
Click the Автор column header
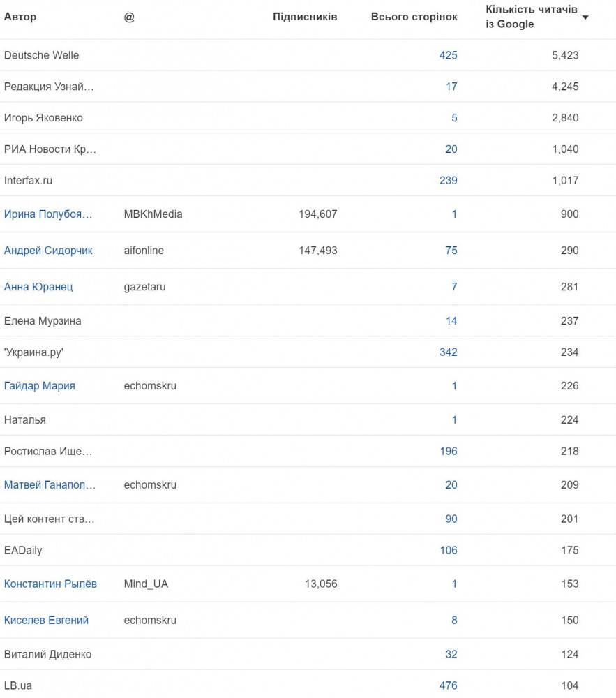[20, 17]
